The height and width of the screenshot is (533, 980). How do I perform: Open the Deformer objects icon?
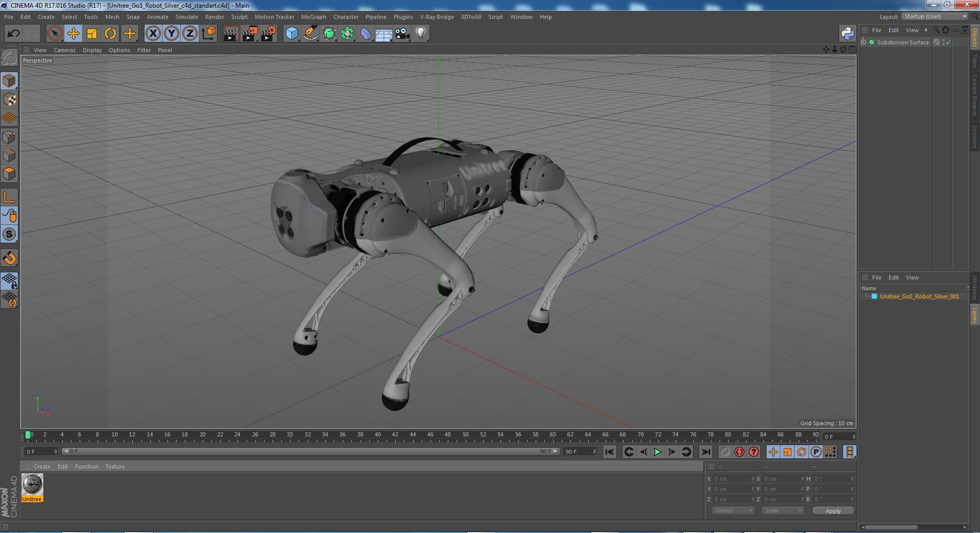(x=366, y=34)
